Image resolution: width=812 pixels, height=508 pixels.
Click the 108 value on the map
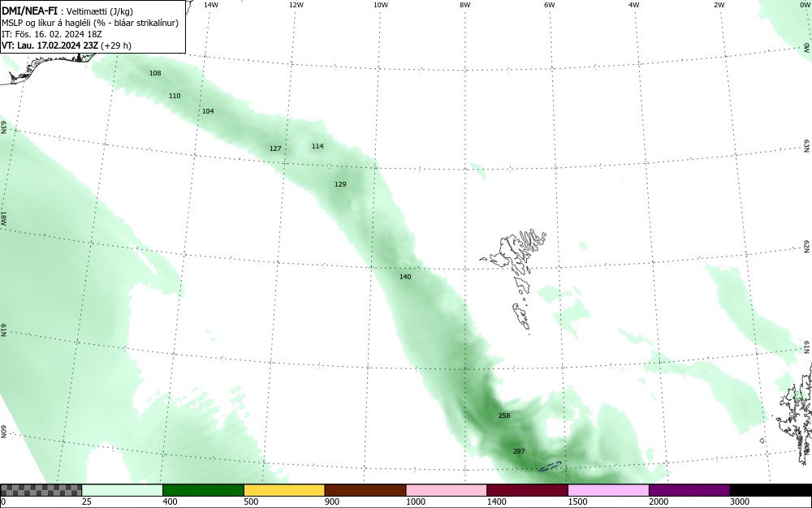pos(155,73)
